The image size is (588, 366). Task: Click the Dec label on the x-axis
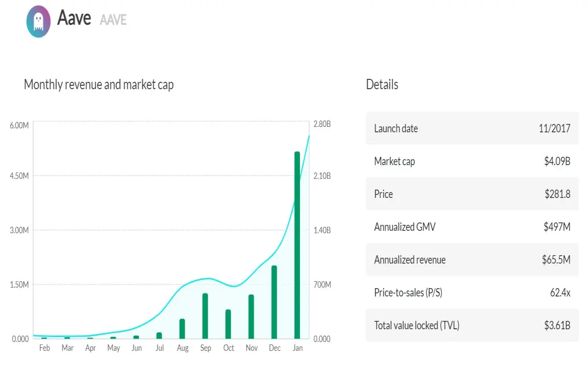274,348
